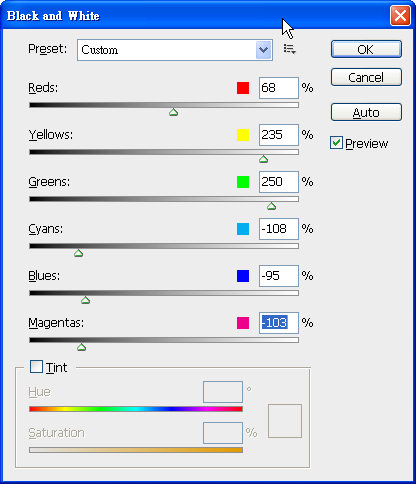This screenshot has width=416, height=484.
Task: Open the preset options menu icon
Action: tap(290, 49)
